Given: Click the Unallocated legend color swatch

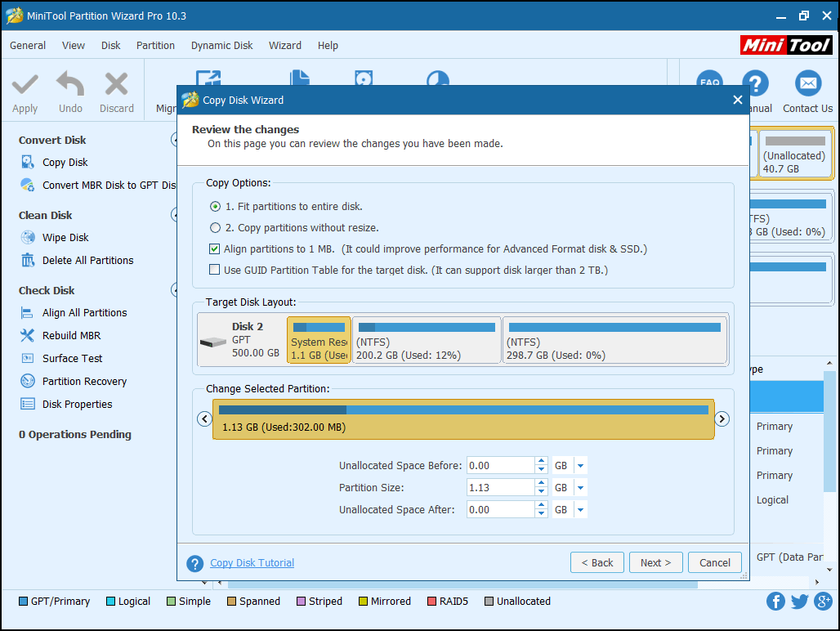Looking at the screenshot, I should click(489, 601).
